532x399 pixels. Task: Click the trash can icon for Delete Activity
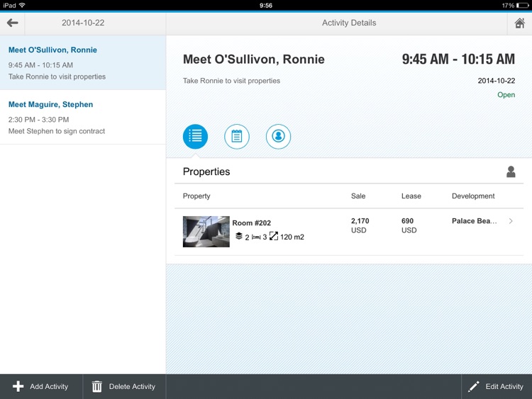pos(97,386)
